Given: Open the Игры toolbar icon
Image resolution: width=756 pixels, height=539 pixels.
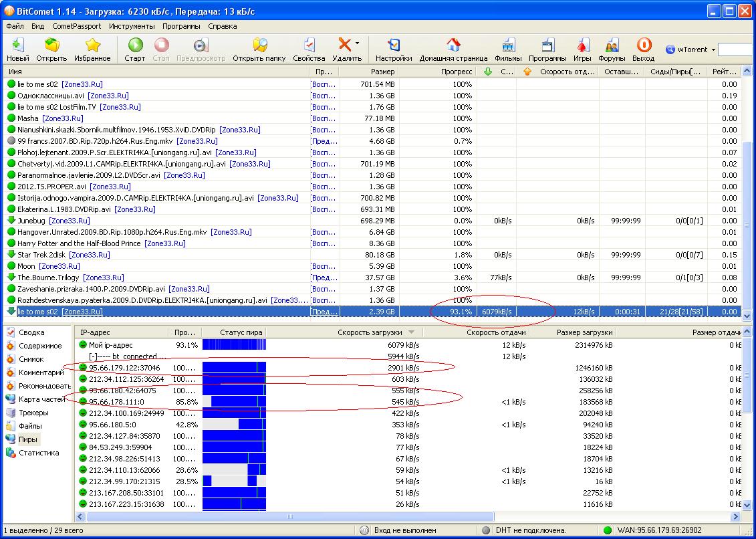Looking at the screenshot, I should tap(582, 45).
